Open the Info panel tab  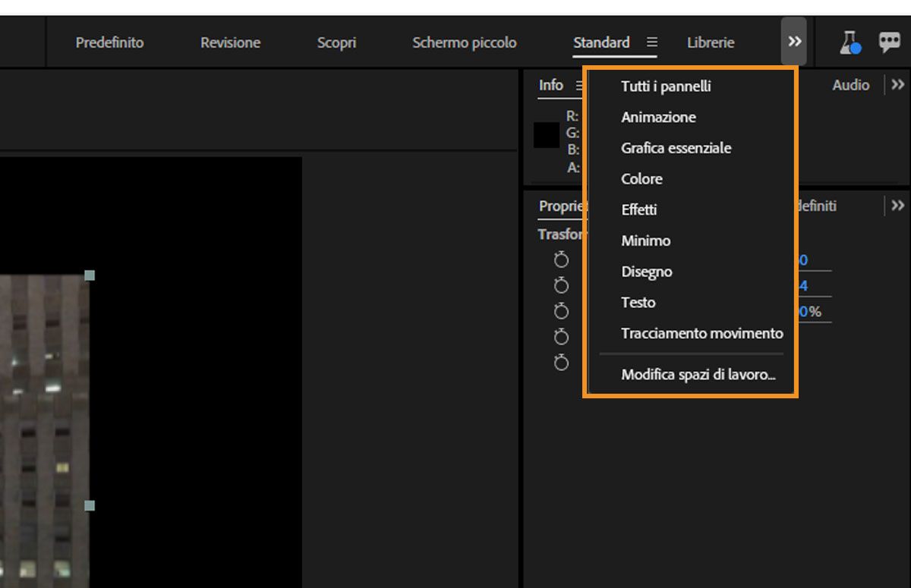point(551,85)
